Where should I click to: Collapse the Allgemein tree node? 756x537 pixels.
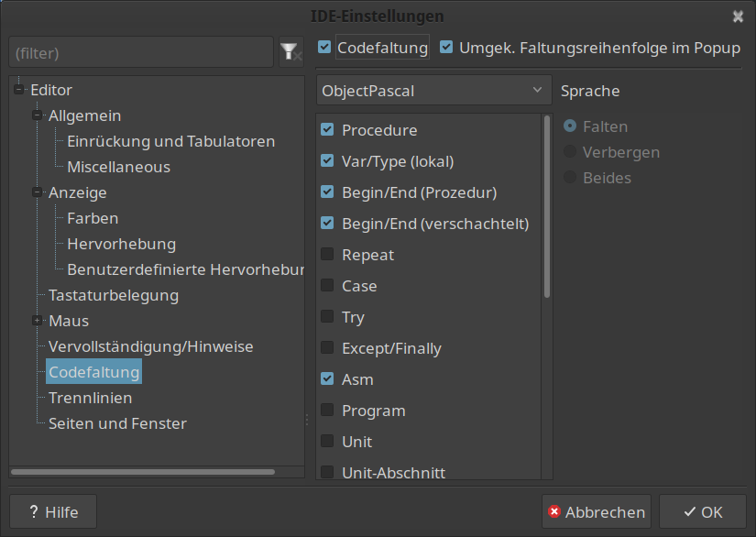pyautogui.click(x=37, y=115)
